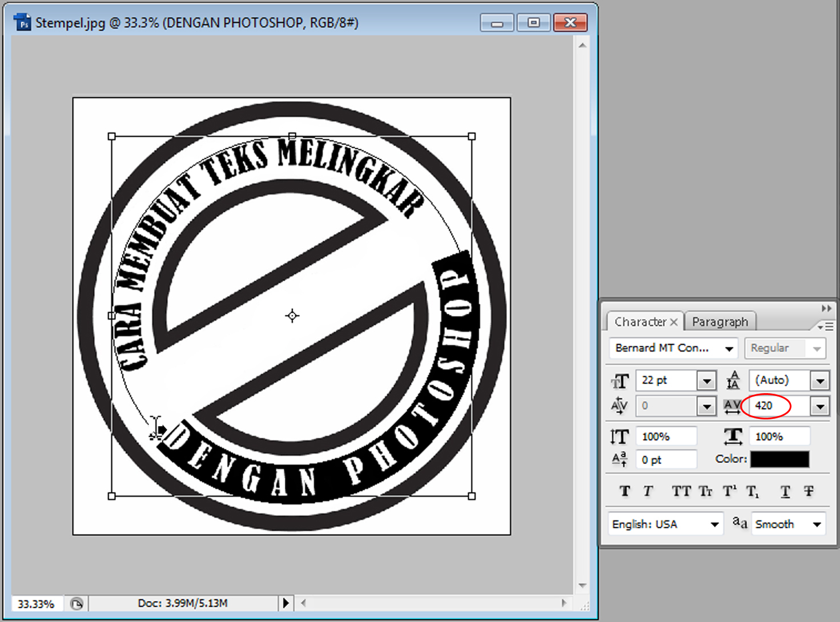Close the Stempel.jpg document window
The width and height of the screenshot is (840, 622).
(x=570, y=23)
